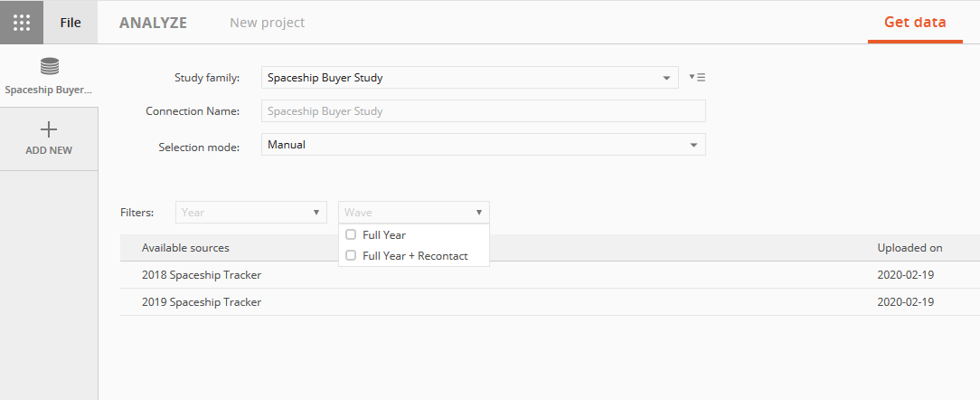Image resolution: width=980 pixels, height=400 pixels.
Task: Switch to the Get data tab
Action: [x=915, y=23]
